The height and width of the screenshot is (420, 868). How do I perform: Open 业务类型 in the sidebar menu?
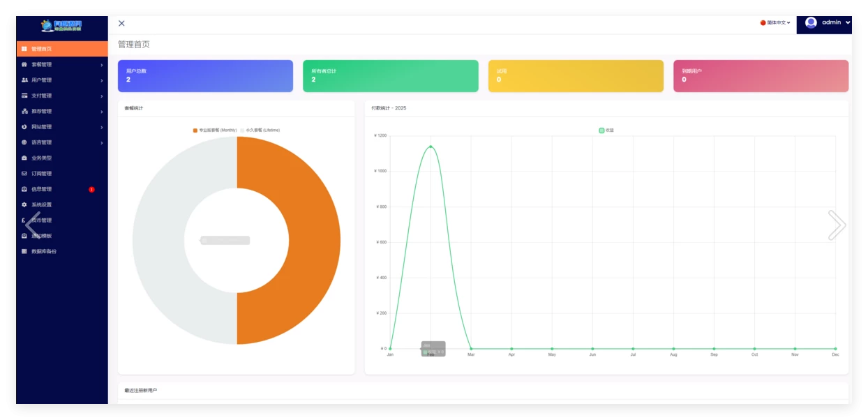[41, 158]
